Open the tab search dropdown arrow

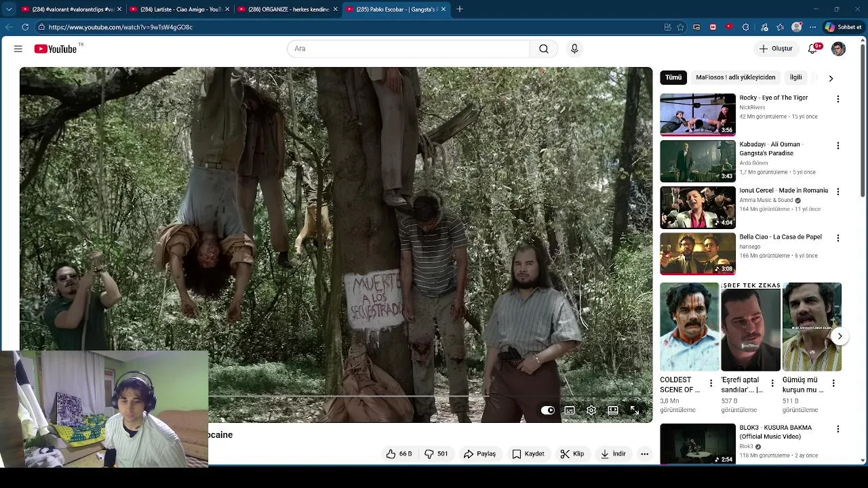point(8,9)
